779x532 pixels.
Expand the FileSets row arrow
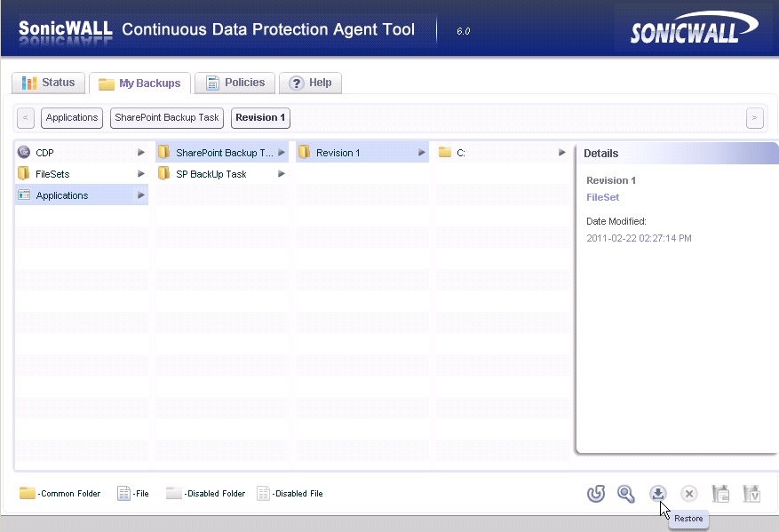tap(141, 174)
